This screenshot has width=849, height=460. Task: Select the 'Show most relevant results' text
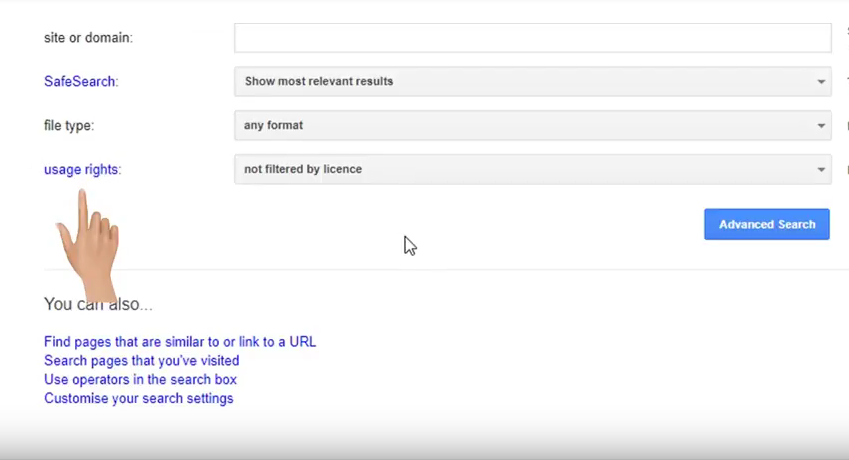[x=319, y=81]
